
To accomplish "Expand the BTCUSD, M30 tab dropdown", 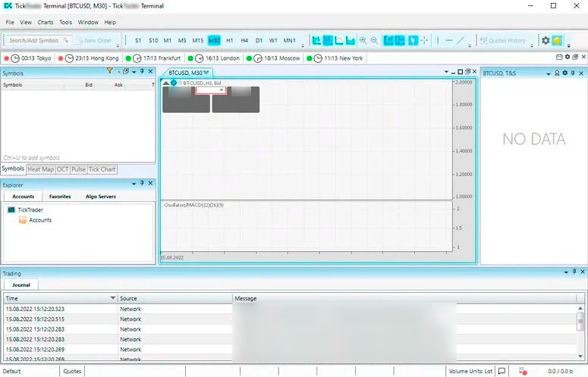I will (x=206, y=72).
